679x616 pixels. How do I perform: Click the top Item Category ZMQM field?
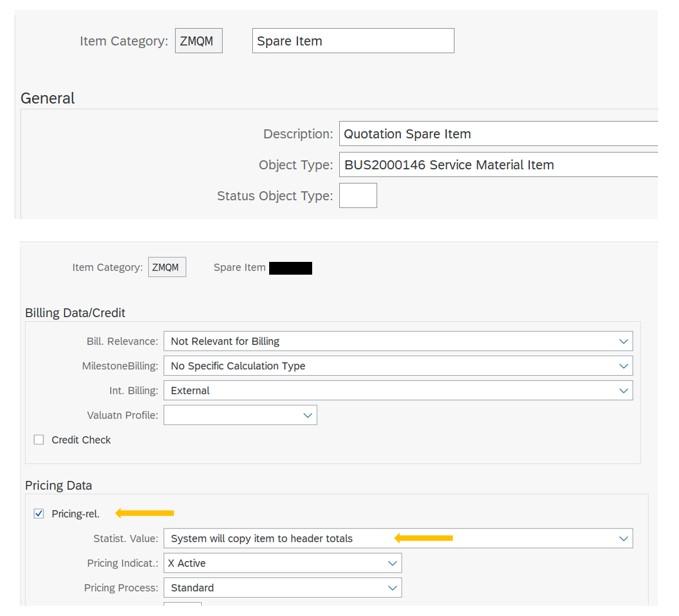click(x=199, y=41)
